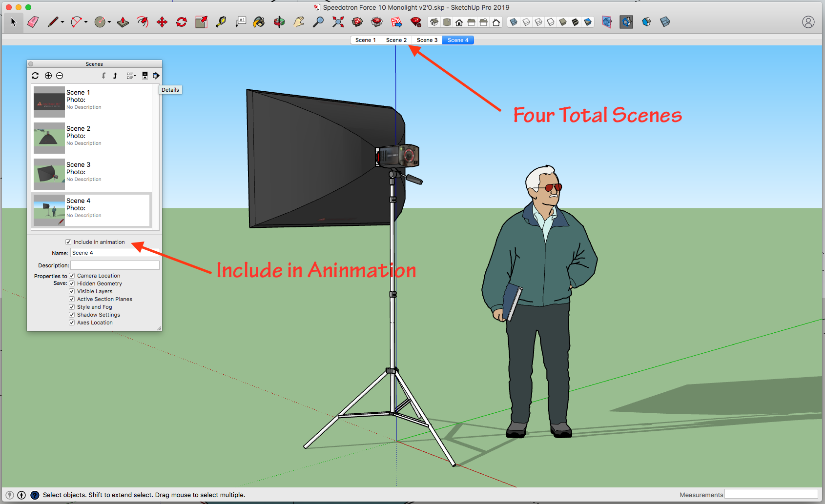Open the scene view options dropdown

click(x=131, y=76)
